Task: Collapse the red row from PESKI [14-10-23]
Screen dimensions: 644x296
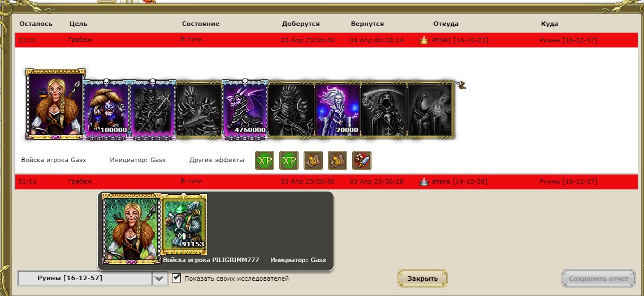Action: (326, 40)
